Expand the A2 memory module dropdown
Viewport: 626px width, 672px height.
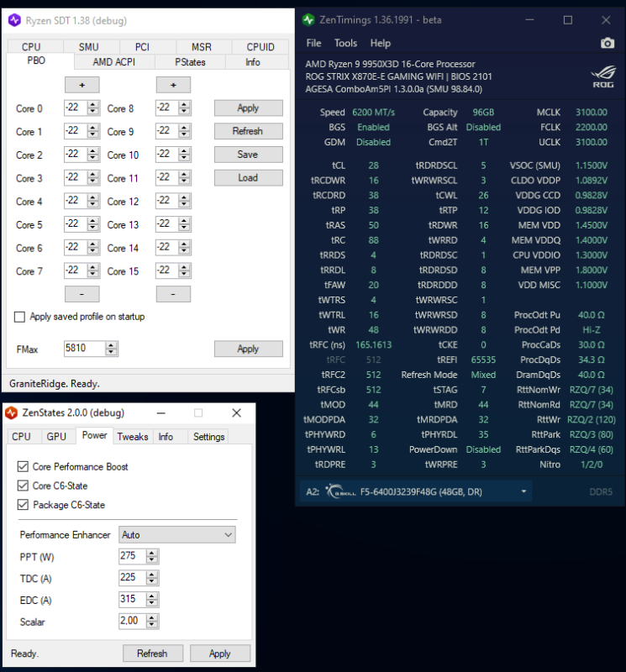523,491
